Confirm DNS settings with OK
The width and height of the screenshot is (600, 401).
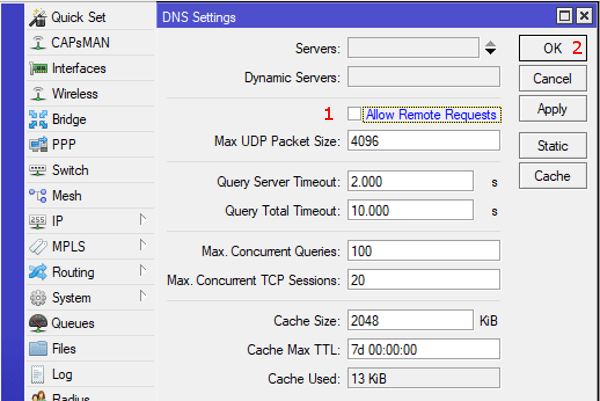[x=553, y=48]
